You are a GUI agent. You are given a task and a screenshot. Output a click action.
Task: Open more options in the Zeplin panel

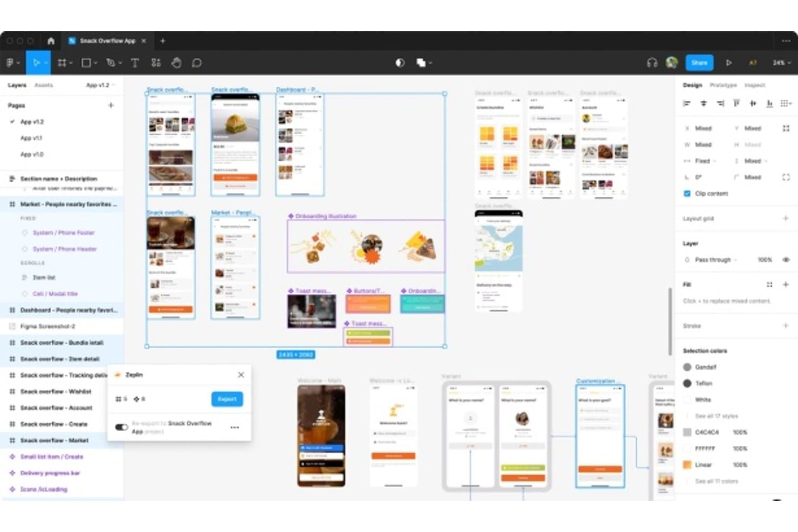(235, 427)
